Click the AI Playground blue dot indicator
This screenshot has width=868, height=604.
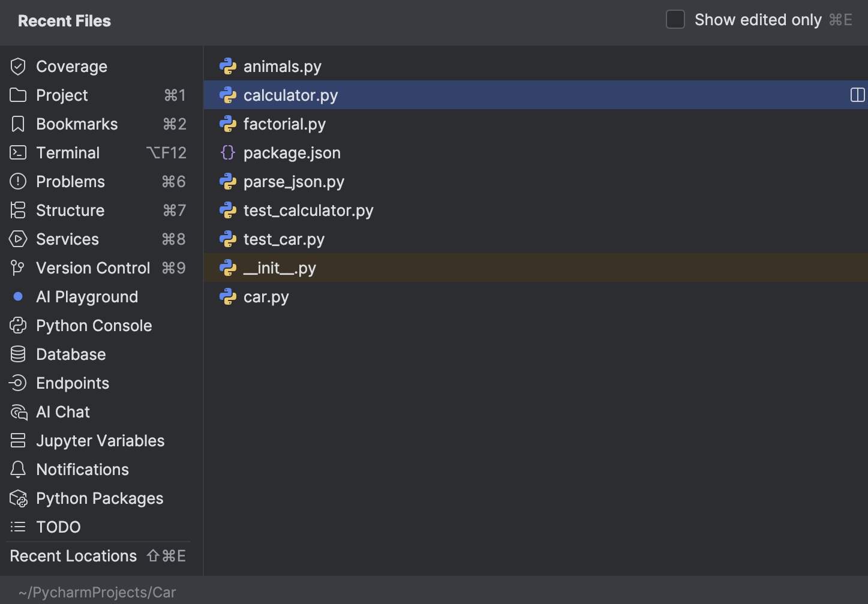17,296
